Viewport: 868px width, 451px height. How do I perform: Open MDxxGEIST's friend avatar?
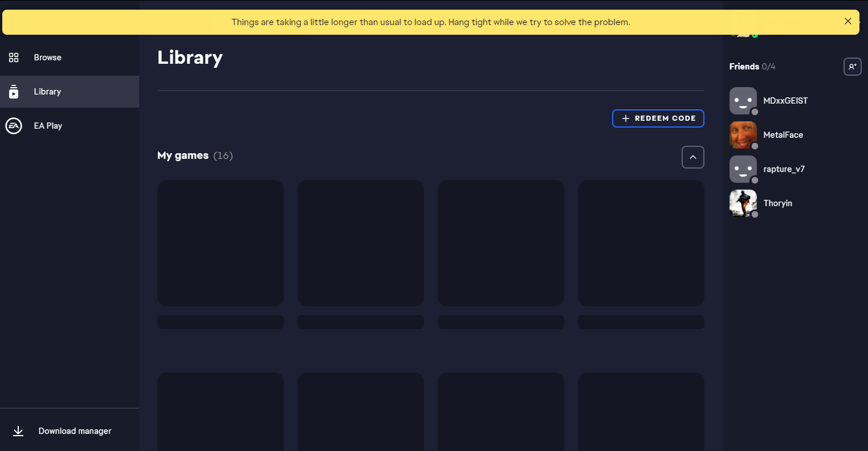743,101
